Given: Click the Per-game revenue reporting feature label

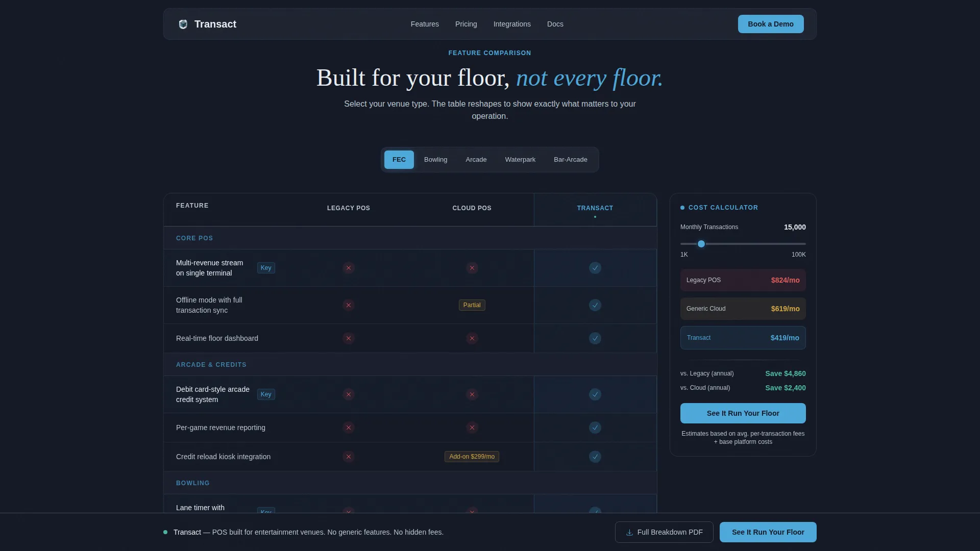Looking at the screenshot, I should (x=220, y=428).
